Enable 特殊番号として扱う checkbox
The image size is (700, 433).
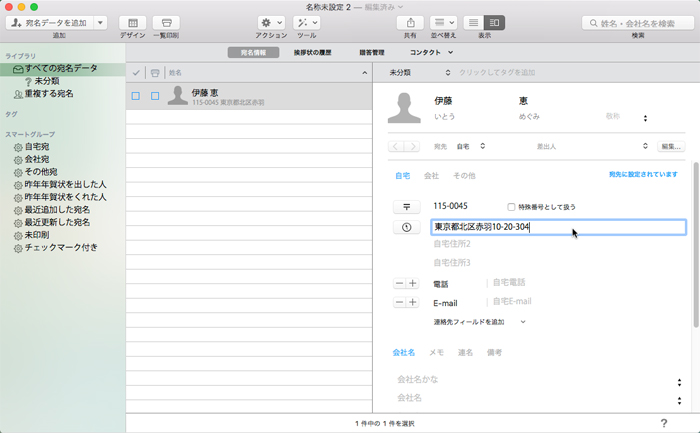point(512,206)
